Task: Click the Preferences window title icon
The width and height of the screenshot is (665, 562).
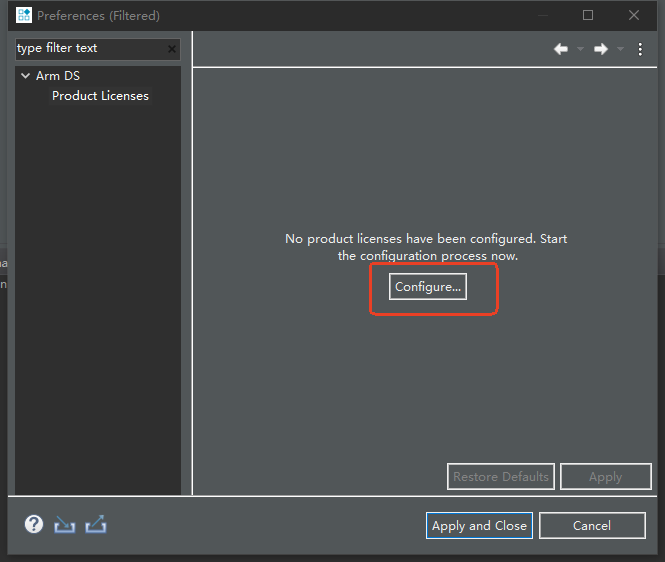Action: click(x=24, y=15)
